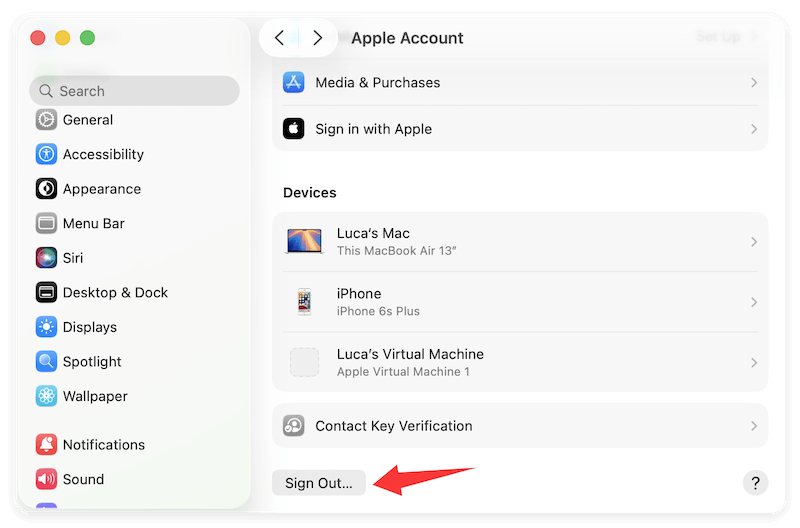Image resolution: width=800 pixels, height=528 pixels.
Task: Expand Media & Purchases row chevron
Action: coord(754,83)
